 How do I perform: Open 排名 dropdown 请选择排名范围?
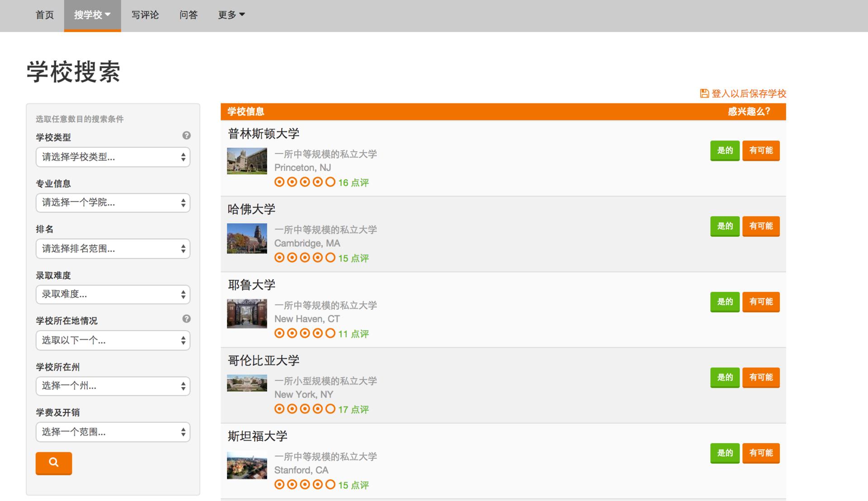click(113, 248)
